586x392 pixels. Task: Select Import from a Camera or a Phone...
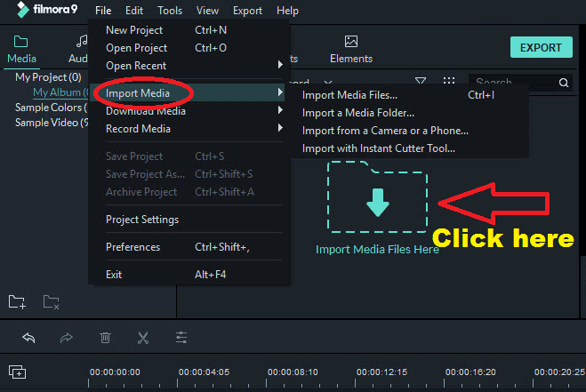coord(410,131)
